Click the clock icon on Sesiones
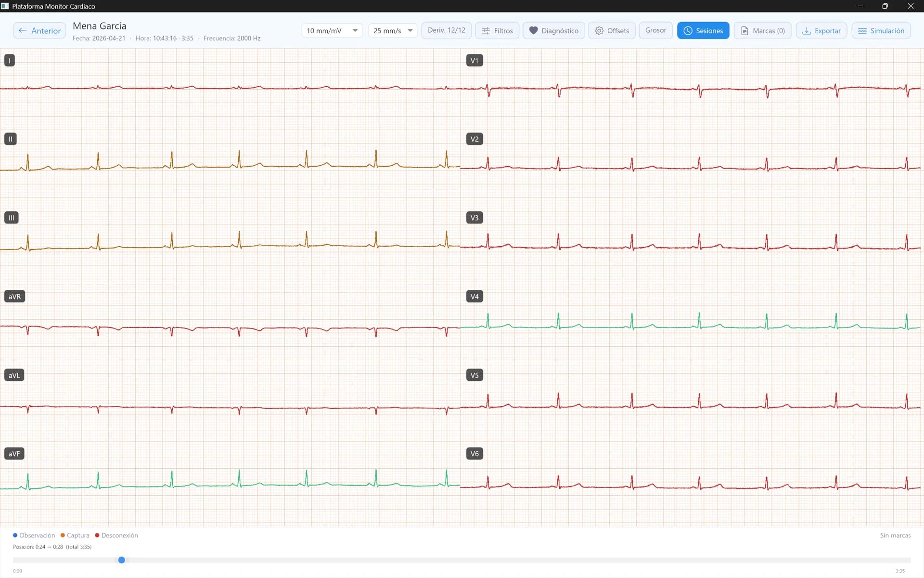The height and width of the screenshot is (578, 924). click(x=688, y=30)
